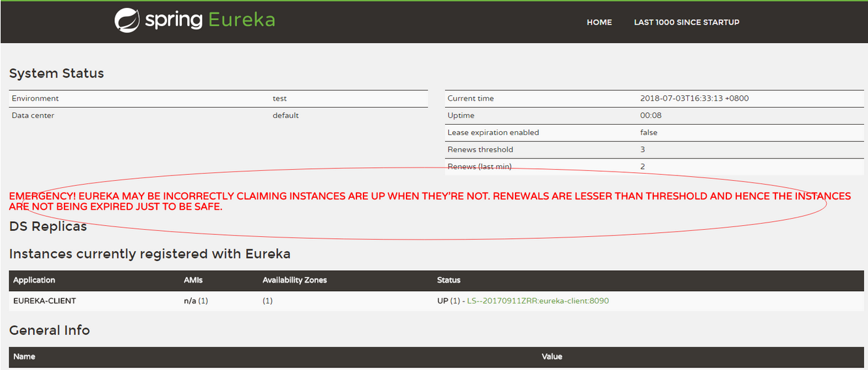Viewport: 868px width, 370px height.
Task: Select the renews last min value 2
Action: [643, 166]
